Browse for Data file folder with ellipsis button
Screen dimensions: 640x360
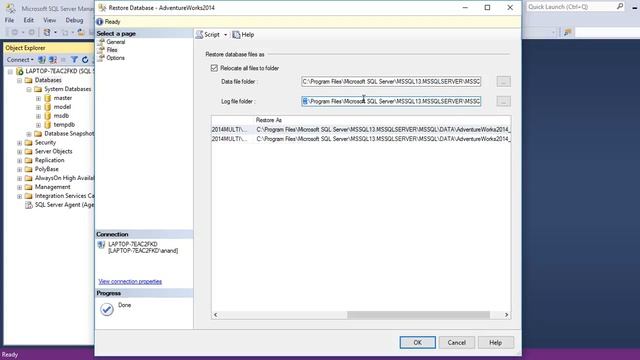503,82
